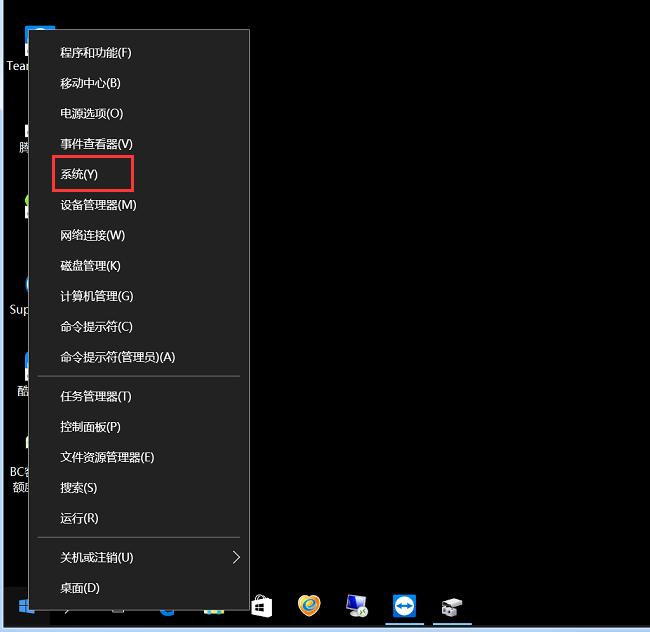The height and width of the screenshot is (632, 650).
Task: Choose 运行(R) from the menu
Action: pos(139,518)
